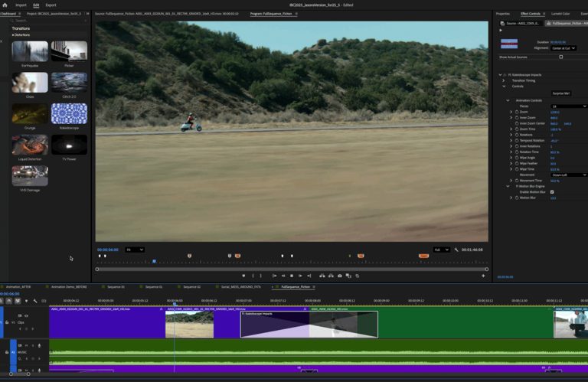The height and width of the screenshot is (382, 588).
Task: Select the Glass transition thumbnail
Action: [30, 83]
